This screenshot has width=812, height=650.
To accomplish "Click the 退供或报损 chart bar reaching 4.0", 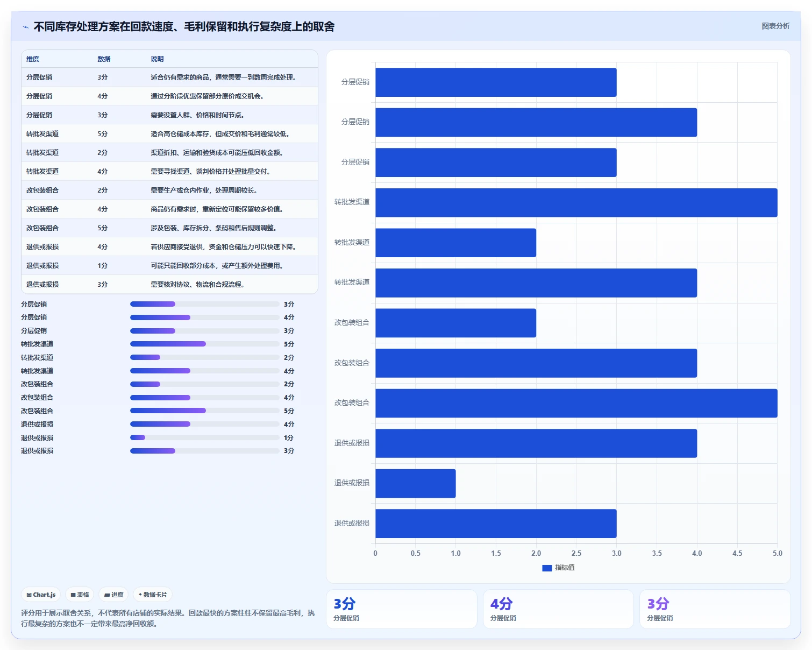I will [536, 443].
